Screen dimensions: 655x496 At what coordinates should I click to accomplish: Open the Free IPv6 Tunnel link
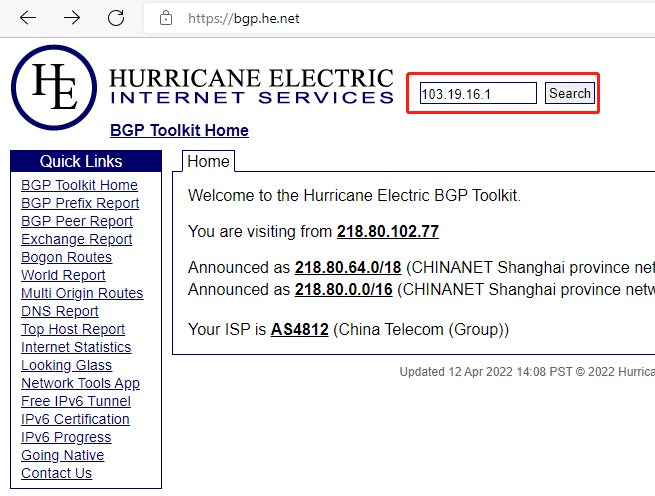tap(76, 401)
